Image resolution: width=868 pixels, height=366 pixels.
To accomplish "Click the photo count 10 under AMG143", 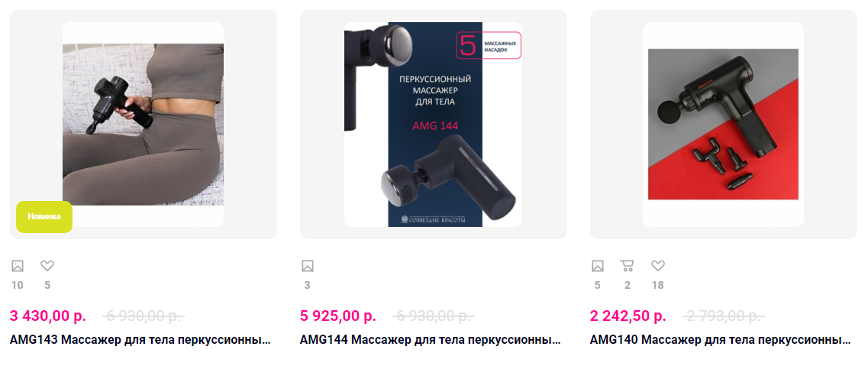I will 17,286.
